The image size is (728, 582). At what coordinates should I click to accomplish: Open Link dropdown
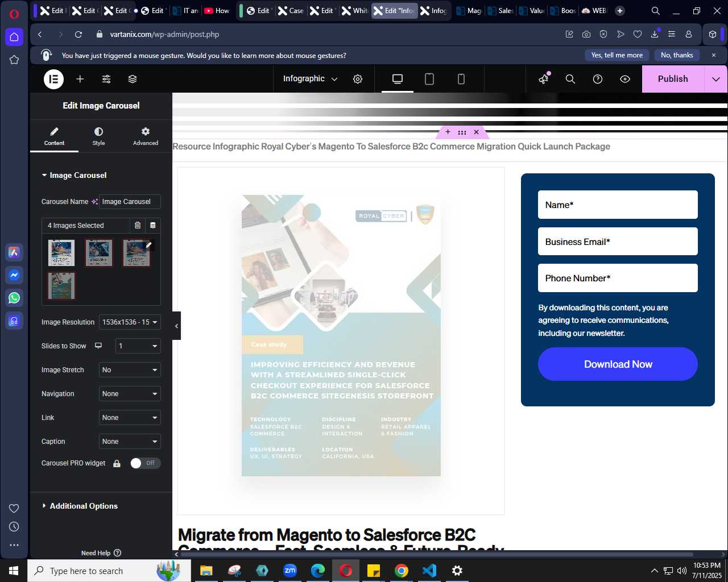click(130, 418)
